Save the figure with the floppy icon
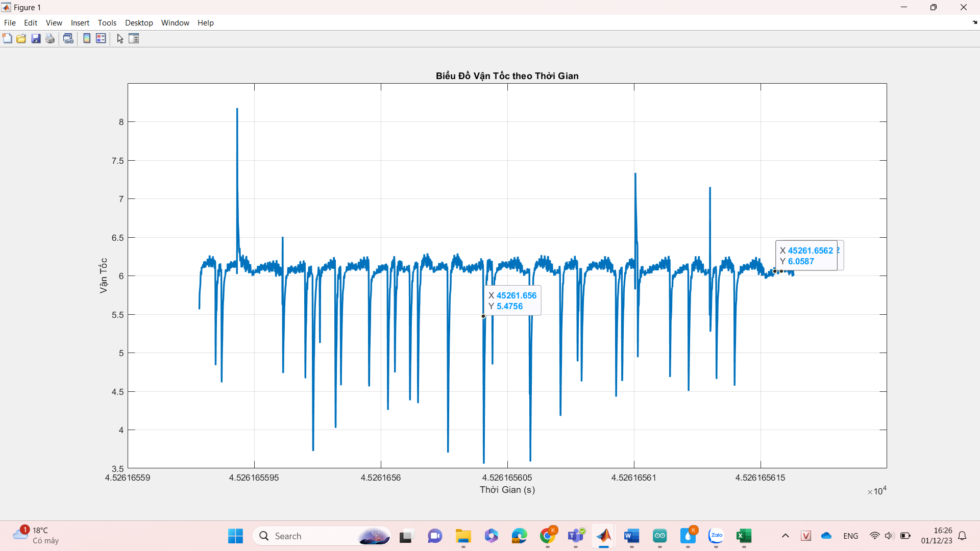The image size is (980, 551). click(x=36, y=39)
